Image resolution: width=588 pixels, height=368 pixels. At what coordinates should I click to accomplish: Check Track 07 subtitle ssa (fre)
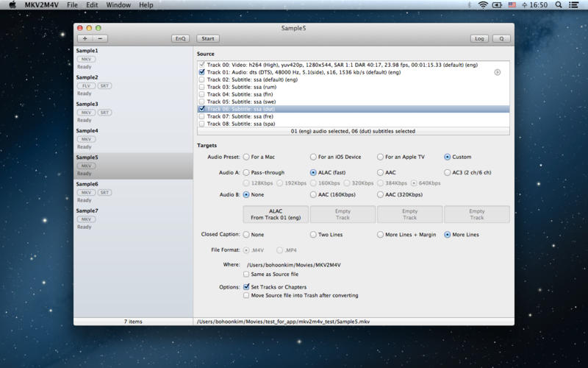click(x=201, y=116)
